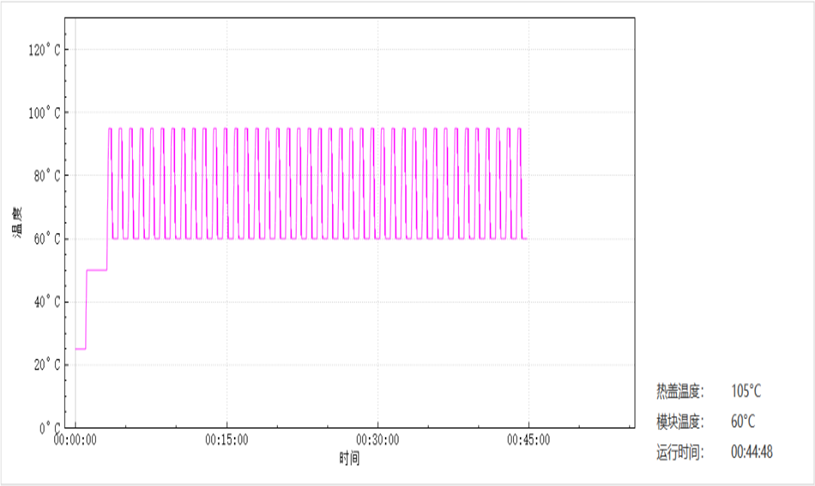
Task: Click the 100°C tick label
Action: [x=43, y=113]
